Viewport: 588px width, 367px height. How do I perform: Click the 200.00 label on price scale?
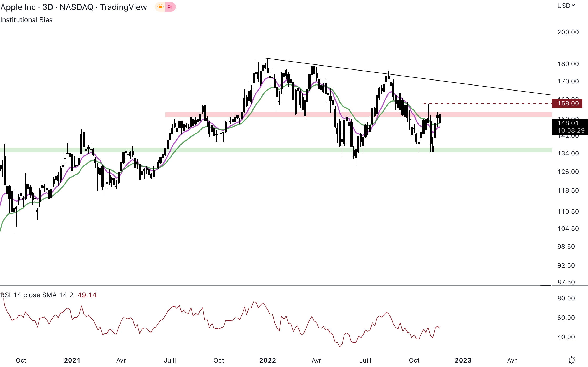(568, 32)
